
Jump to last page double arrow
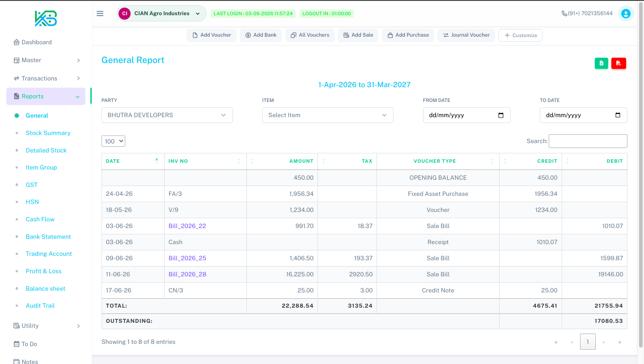(x=619, y=342)
